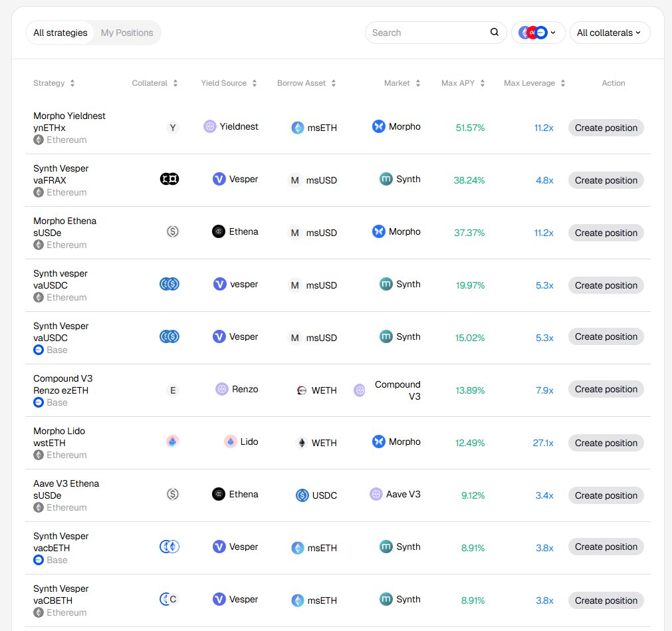Click the Lido yield source icon
This screenshot has height=631, width=672.
[231, 442]
